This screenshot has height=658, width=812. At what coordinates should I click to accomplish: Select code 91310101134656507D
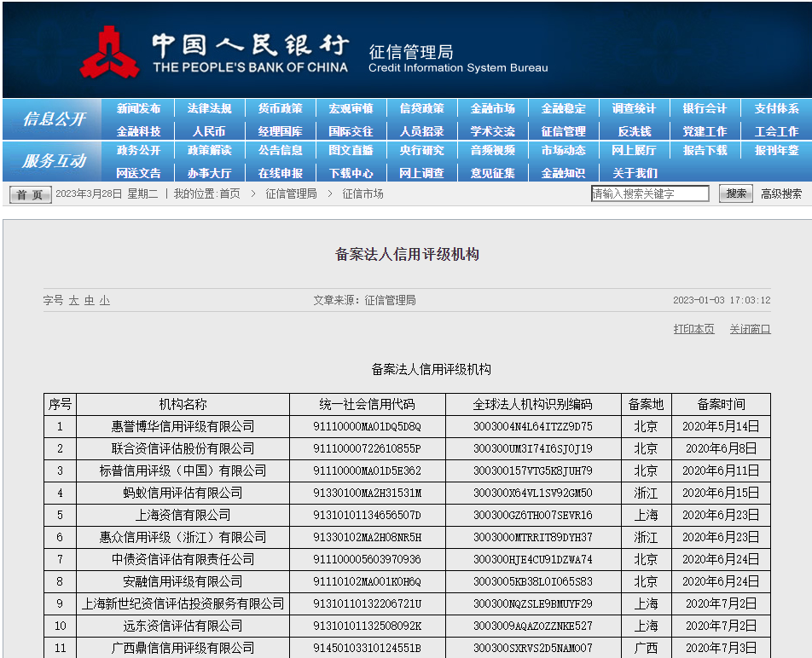point(367,515)
